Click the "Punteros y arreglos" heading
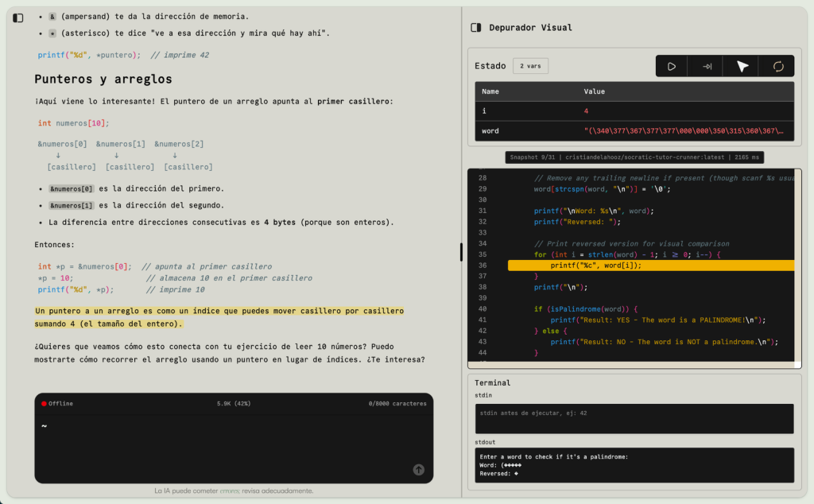The image size is (814, 504). 103,79
